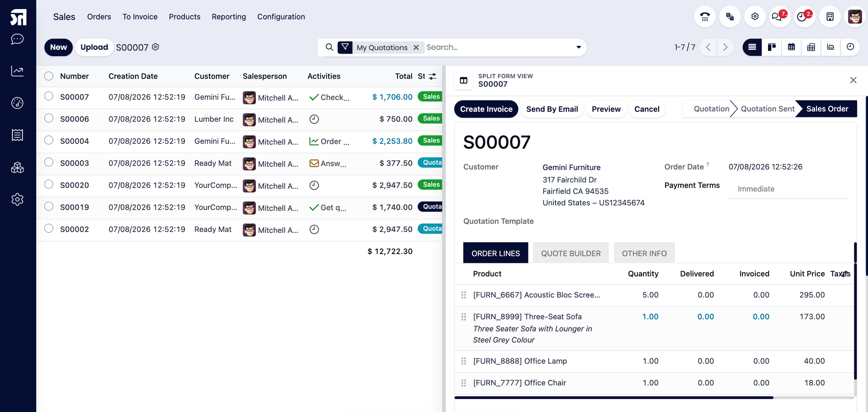Select the S00006 row checkbox
The height and width of the screenshot is (412, 868).
point(49,118)
